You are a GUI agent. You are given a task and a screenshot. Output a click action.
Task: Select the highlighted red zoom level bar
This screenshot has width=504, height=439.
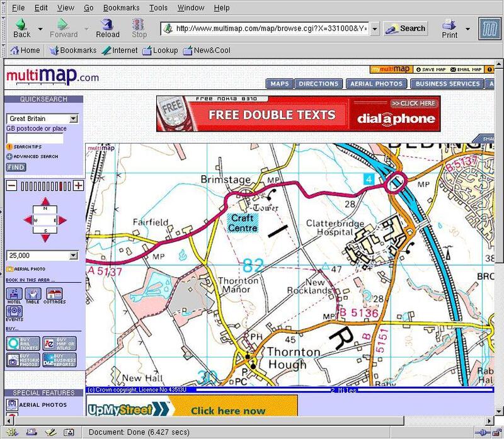point(60,186)
